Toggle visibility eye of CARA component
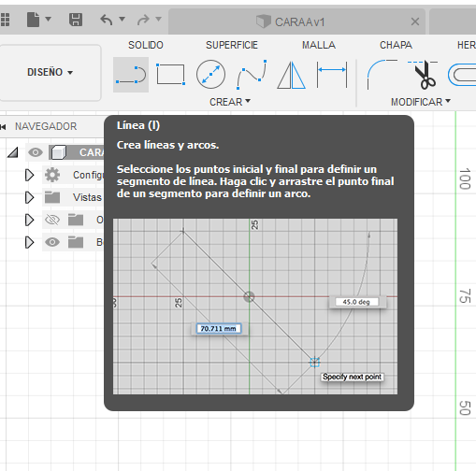 tap(36, 152)
